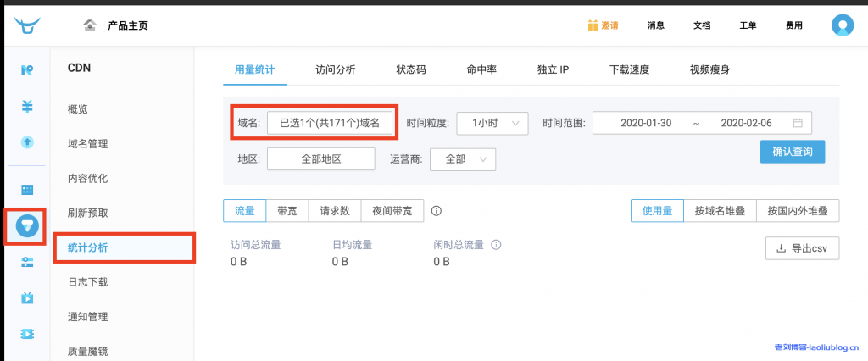Screen dimensions: 868x361
Task: Select the 带宽 metric toggle
Action: [x=287, y=211]
